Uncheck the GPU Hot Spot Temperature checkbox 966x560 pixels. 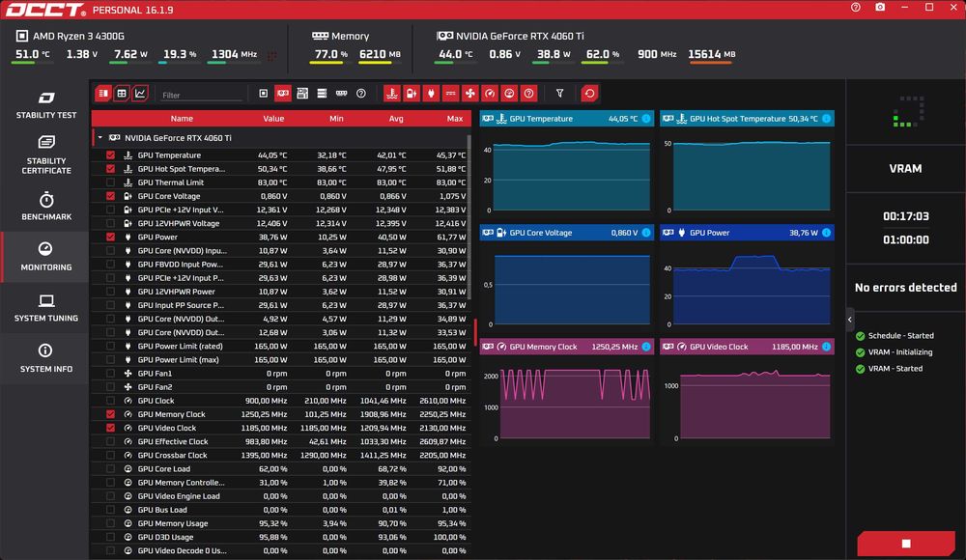110,169
